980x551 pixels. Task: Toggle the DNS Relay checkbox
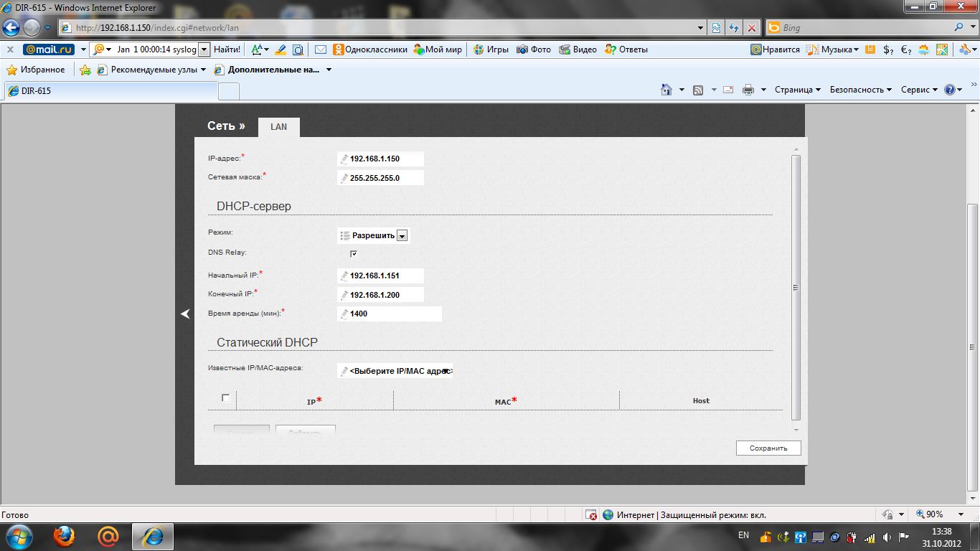[354, 253]
